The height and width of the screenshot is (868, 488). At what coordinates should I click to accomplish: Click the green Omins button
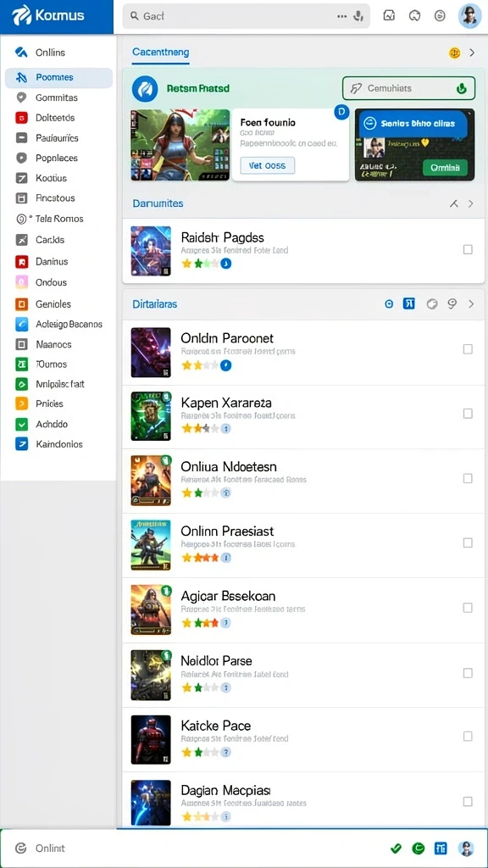tap(446, 168)
